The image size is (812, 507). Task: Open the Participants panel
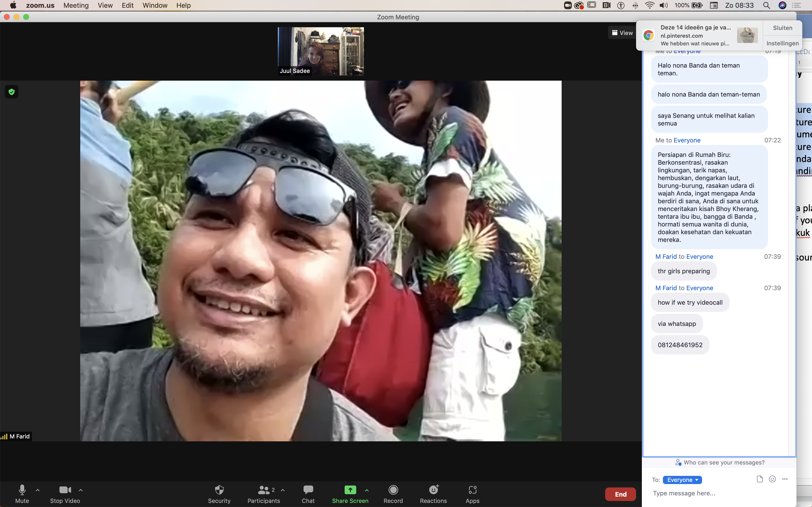pyautogui.click(x=264, y=493)
